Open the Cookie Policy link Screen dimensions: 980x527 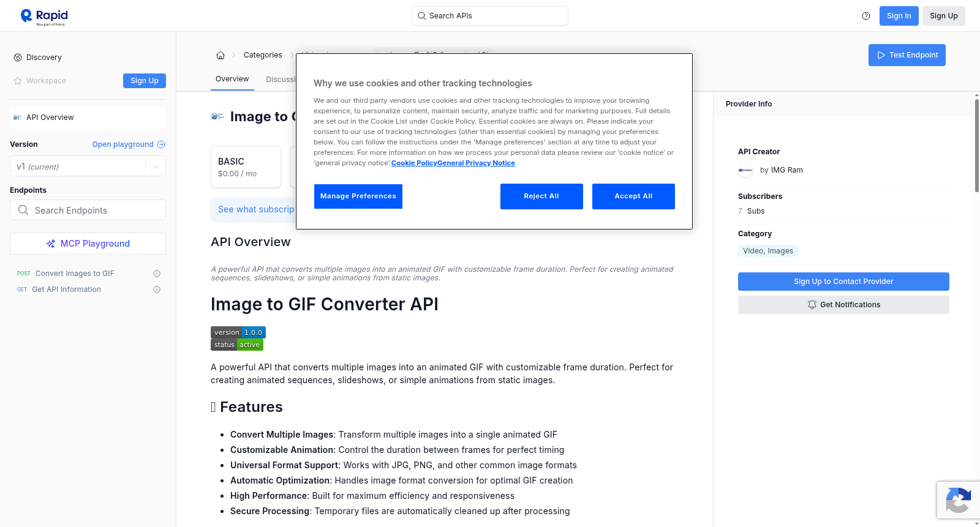click(414, 163)
